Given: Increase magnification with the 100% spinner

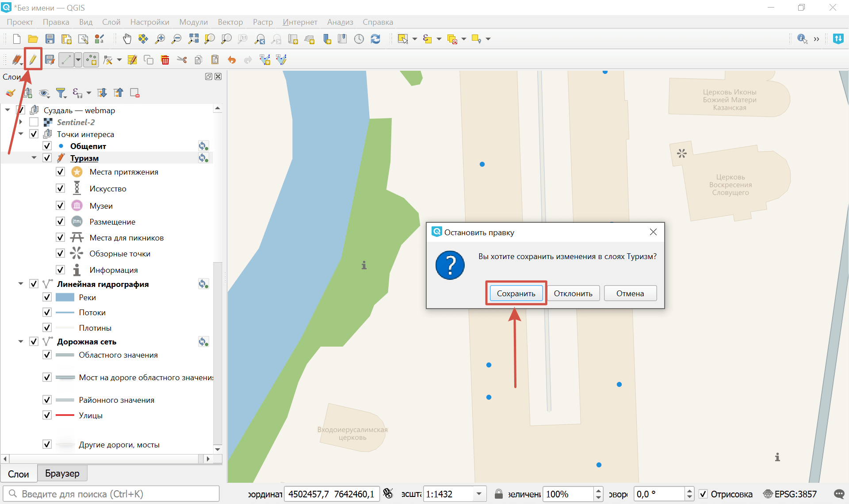Looking at the screenshot, I should [598, 491].
